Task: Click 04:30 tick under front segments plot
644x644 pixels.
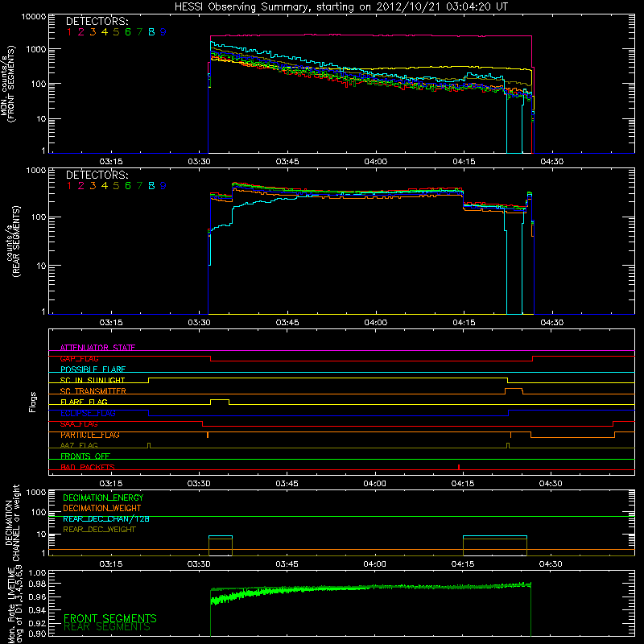Action: click(551, 162)
